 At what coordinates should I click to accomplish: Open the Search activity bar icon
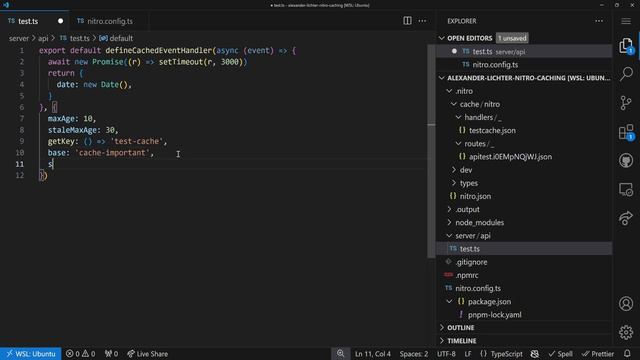[x=626, y=74]
